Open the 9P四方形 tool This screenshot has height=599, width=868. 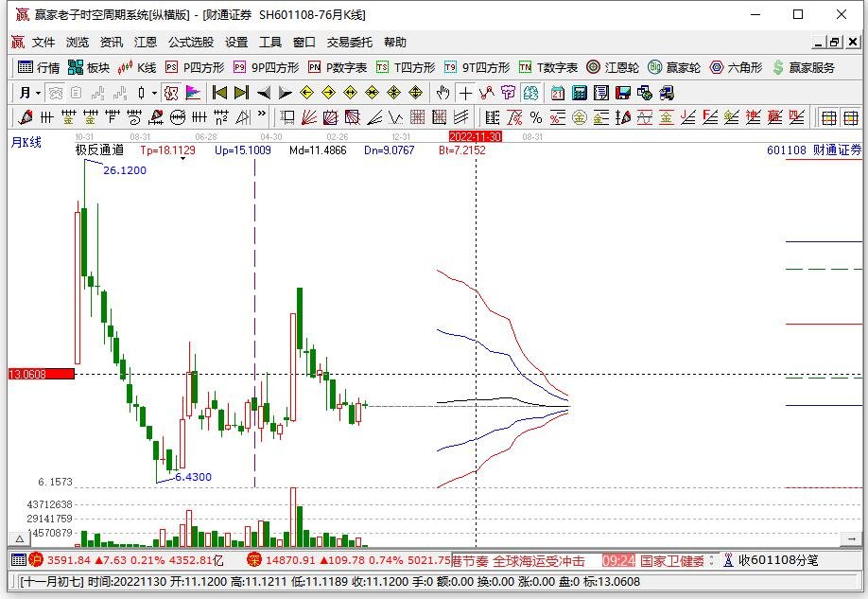(267, 67)
